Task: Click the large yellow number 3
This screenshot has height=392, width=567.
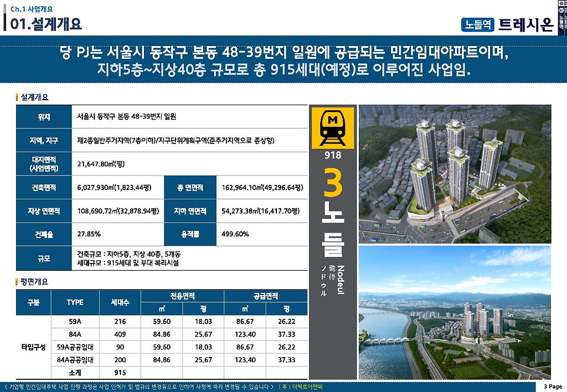Action: (333, 183)
